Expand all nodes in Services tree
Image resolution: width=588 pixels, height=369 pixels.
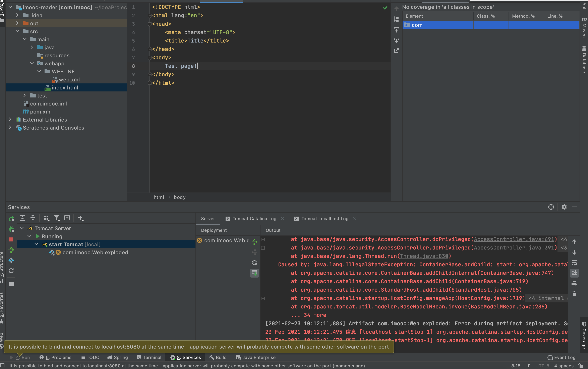coord(22,218)
